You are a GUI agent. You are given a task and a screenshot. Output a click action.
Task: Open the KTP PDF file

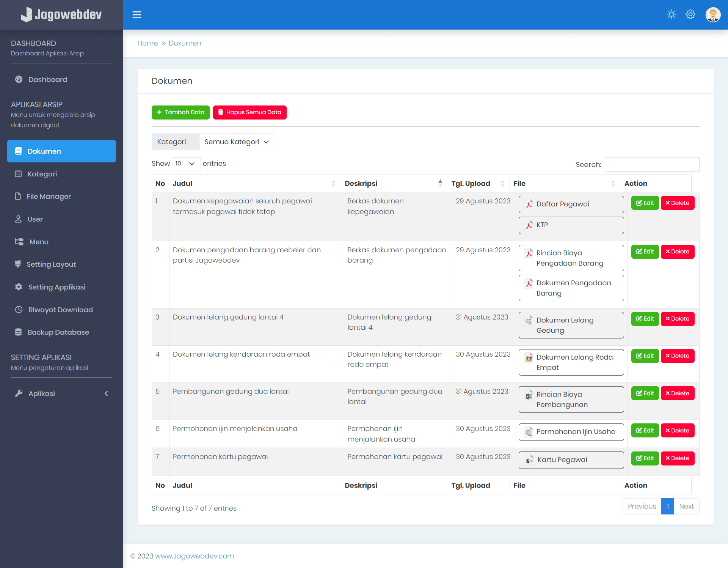tap(571, 225)
